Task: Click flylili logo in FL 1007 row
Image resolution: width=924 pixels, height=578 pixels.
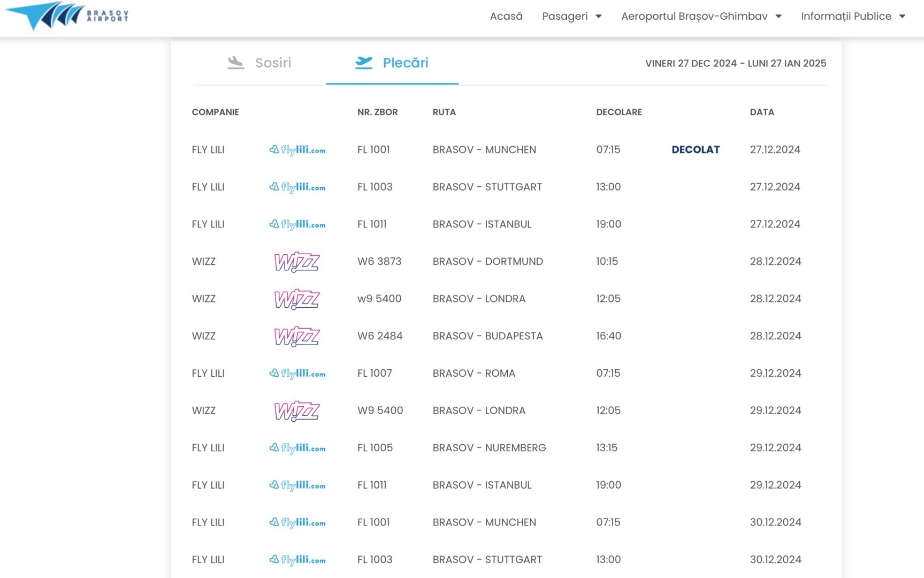Action: pyautogui.click(x=297, y=374)
